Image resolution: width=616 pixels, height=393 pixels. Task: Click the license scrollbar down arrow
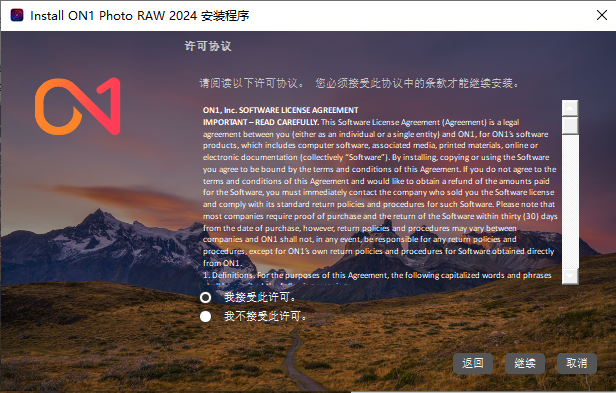570,276
